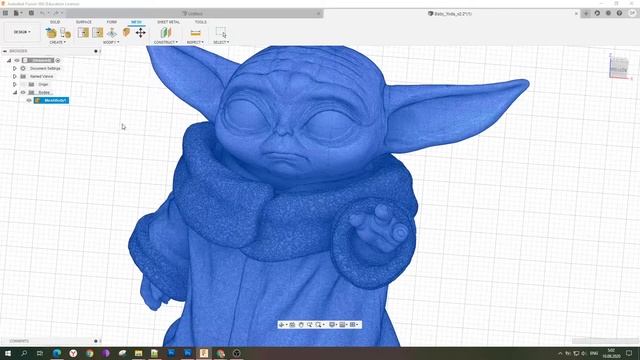Open the Inspect dropdown menu
Viewport: 640px width, 360px height.
[x=195, y=42]
